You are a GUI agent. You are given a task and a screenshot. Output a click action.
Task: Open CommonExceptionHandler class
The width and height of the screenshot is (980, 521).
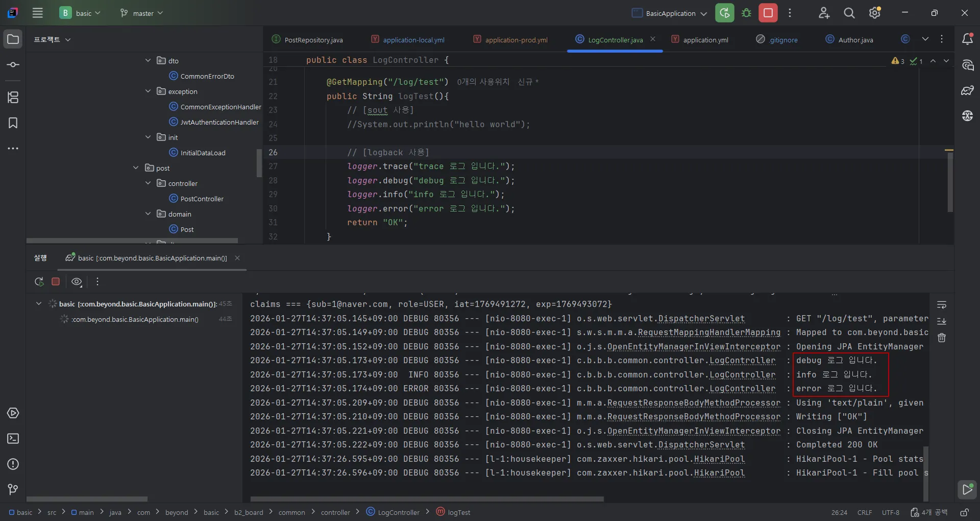pos(215,107)
